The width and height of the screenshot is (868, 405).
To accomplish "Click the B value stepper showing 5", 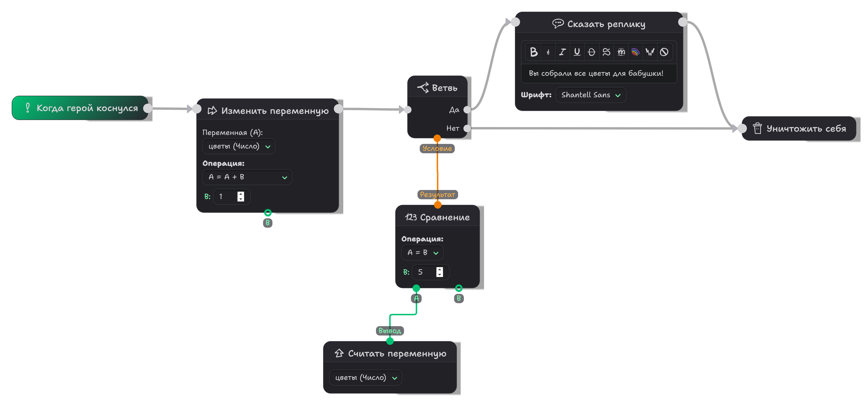I will pyautogui.click(x=439, y=272).
